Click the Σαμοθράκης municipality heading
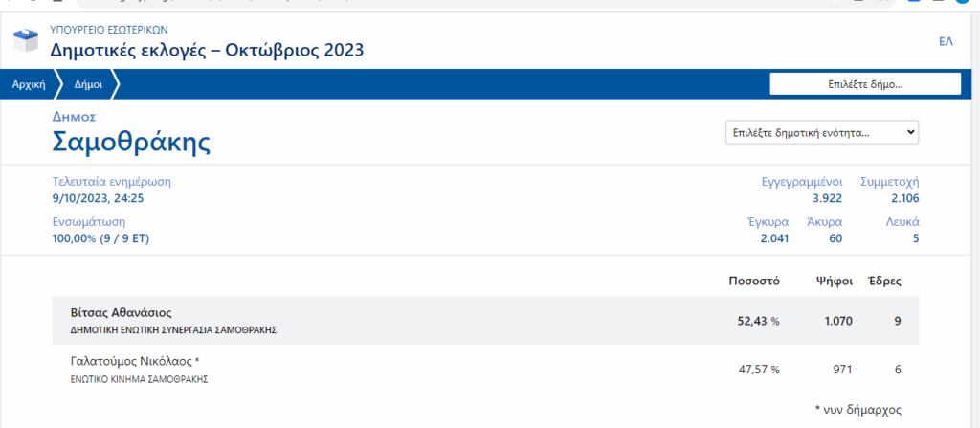Viewport: 980px width, 428px height. tap(131, 143)
